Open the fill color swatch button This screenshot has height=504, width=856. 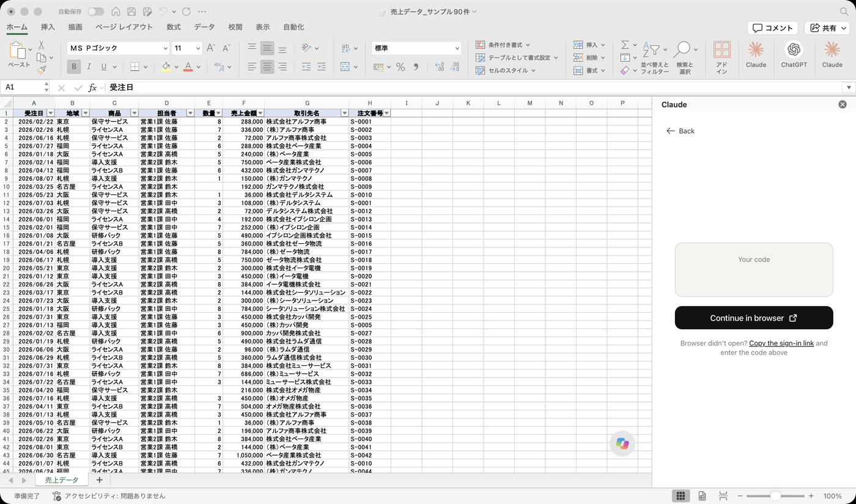[x=166, y=67]
